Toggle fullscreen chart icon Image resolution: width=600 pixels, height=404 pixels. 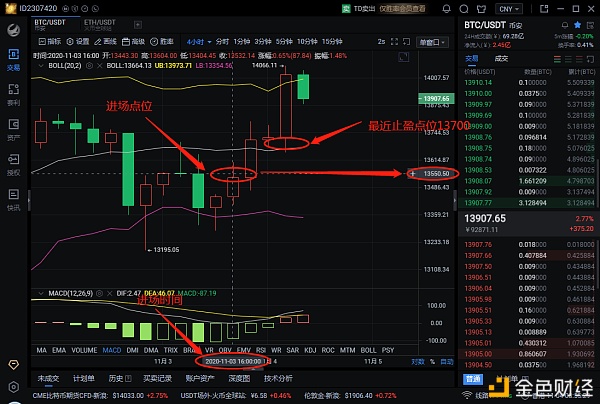coord(395,42)
